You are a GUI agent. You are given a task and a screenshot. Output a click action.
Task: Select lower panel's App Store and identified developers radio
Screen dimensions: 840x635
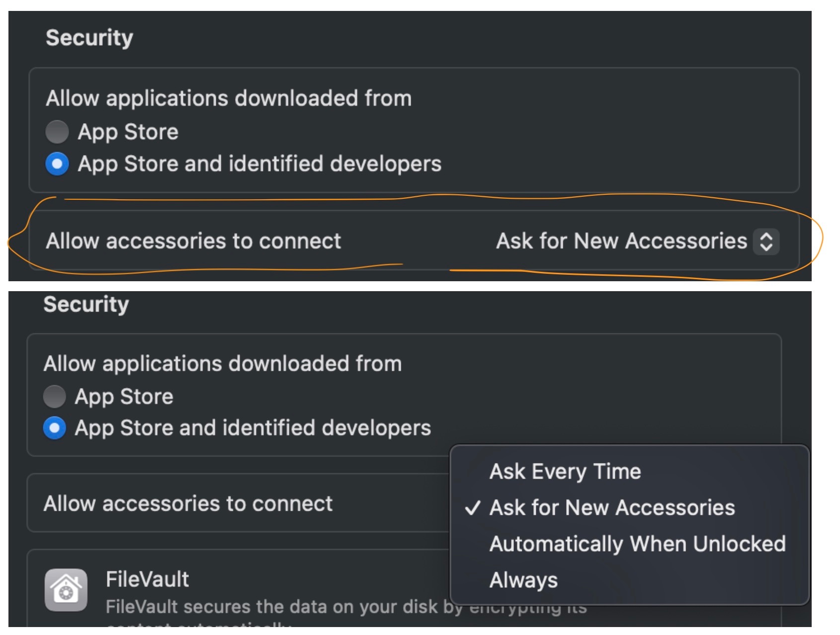point(54,428)
